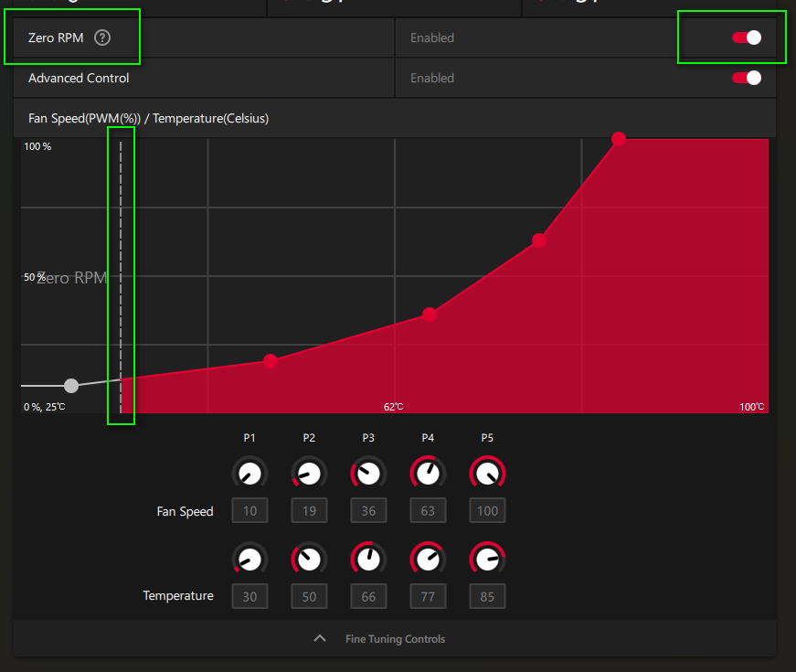
Task: Adjust the P4 Temperature knob
Action: tap(428, 560)
